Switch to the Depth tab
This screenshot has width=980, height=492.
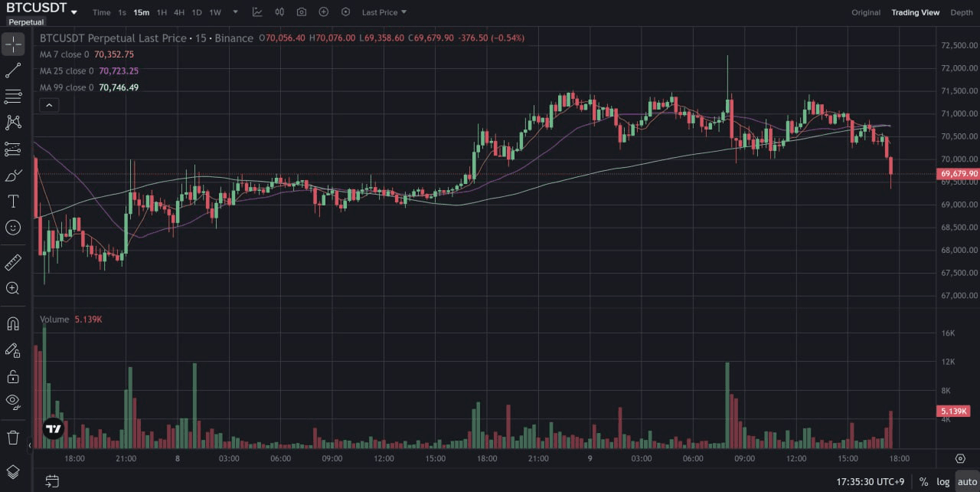tap(961, 12)
